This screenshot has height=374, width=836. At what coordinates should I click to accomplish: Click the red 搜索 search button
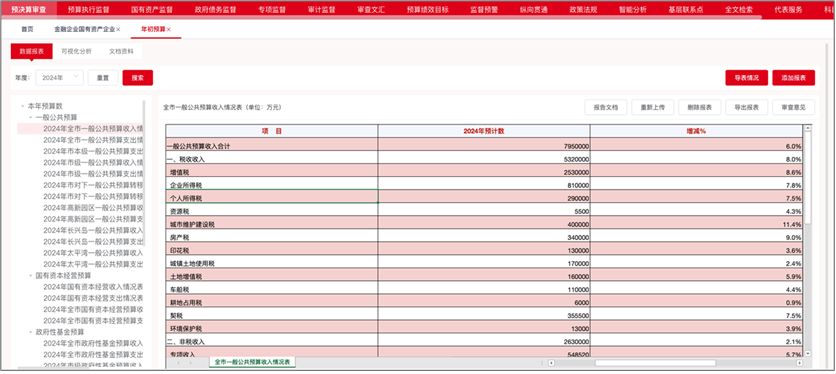coord(138,77)
